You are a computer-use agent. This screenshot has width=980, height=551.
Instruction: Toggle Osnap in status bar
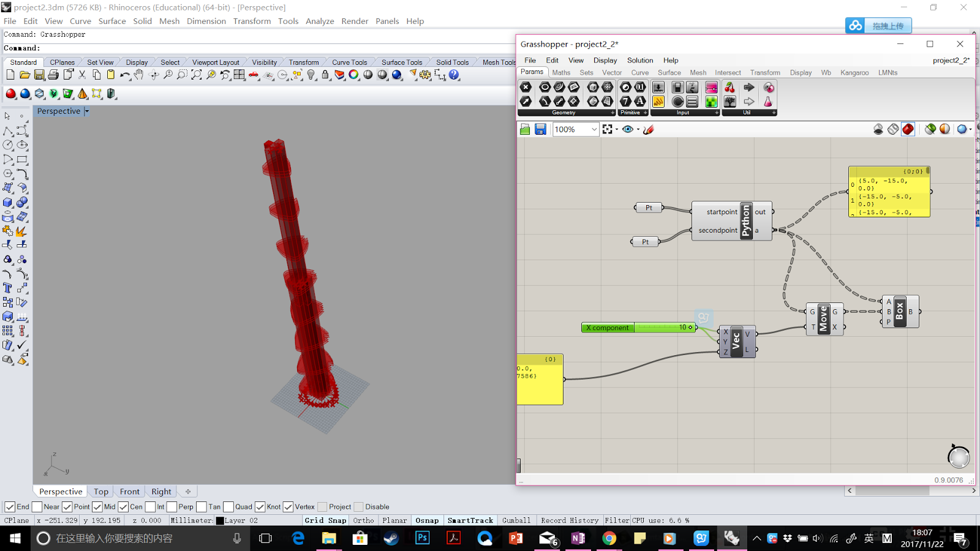click(427, 520)
